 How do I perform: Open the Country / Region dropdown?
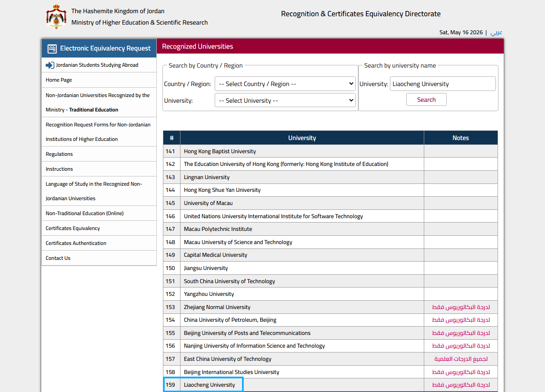pos(285,84)
